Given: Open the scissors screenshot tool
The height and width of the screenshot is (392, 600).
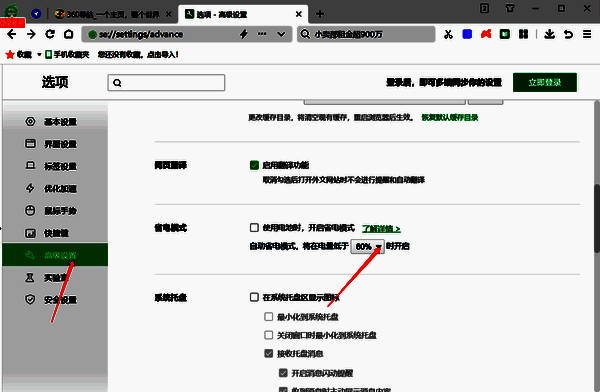Looking at the screenshot, I should click(x=448, y=34).
